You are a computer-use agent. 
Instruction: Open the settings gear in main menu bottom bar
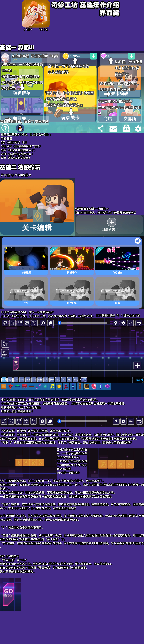(138, 129)
